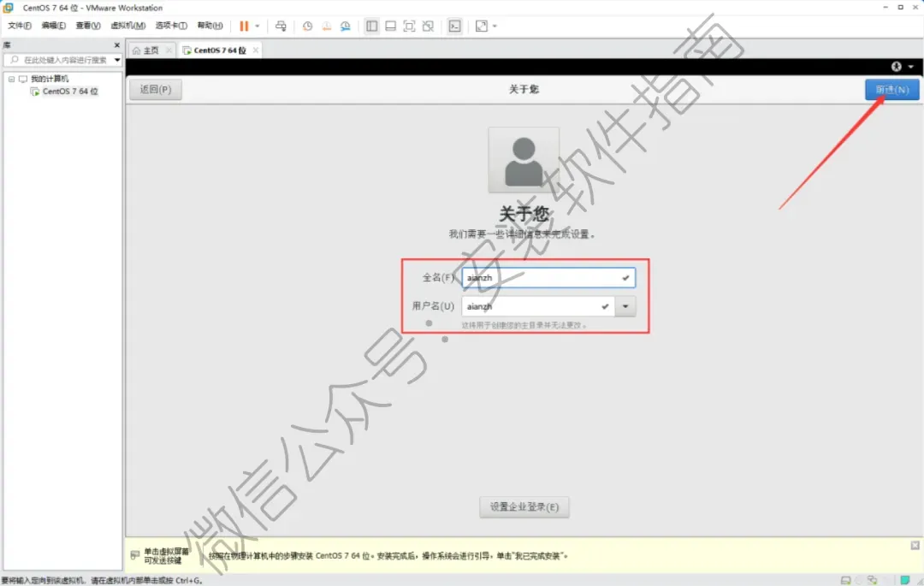Click the 用户名(U) username input field
This screenshot has width=924, height=586.
coord(538,306)
